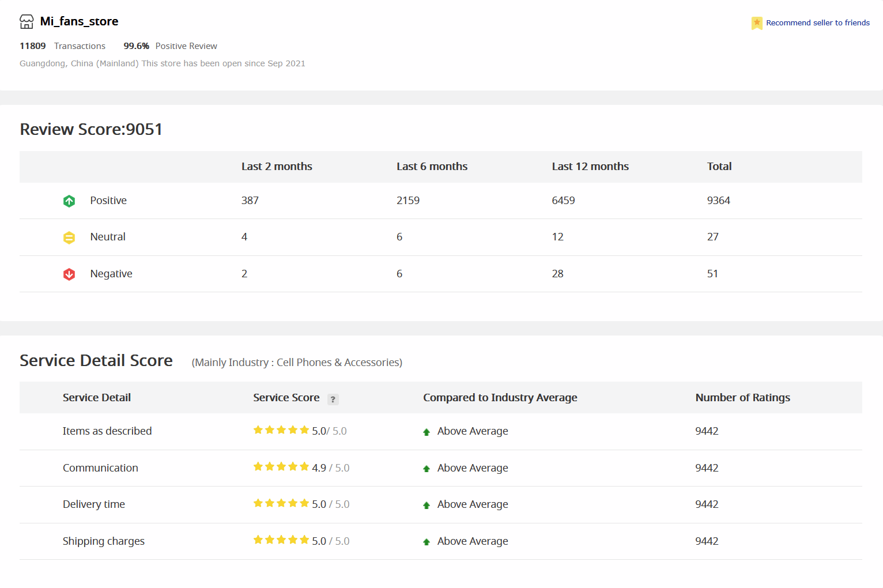Image resolution: width=883 pixels, height=588 pixels.
Task: Click the Service Score question mark icon
Action: point(333,399)
